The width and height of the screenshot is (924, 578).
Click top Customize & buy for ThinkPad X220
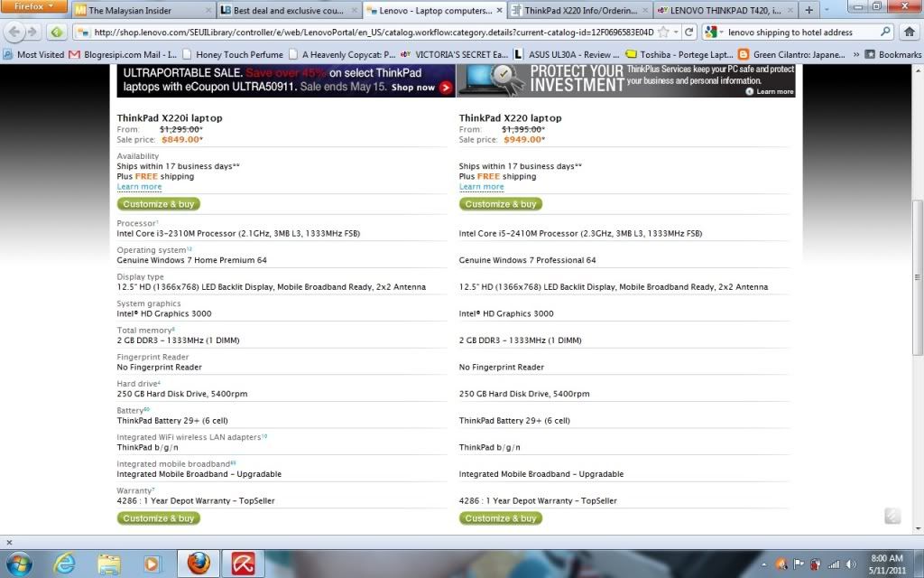(501, 204)
